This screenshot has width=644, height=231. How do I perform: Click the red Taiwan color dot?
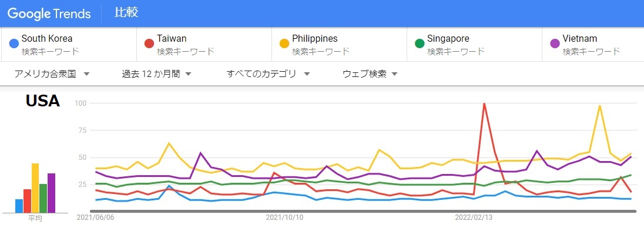149,43
